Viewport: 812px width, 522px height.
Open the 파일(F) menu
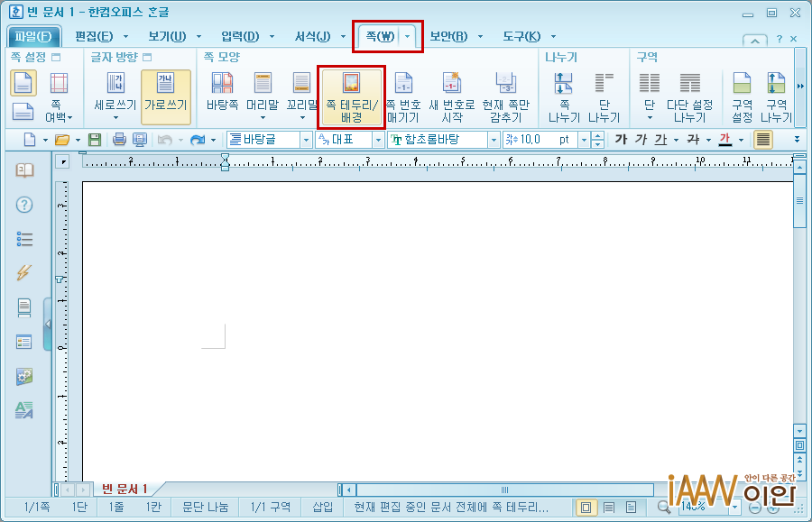point(33,36)
